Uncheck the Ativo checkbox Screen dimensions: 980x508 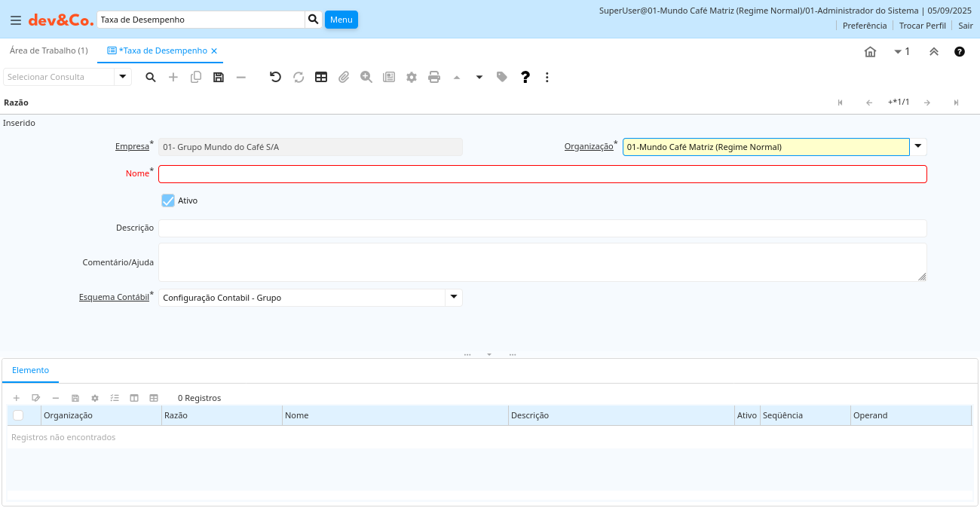click(x=168, y=200)
